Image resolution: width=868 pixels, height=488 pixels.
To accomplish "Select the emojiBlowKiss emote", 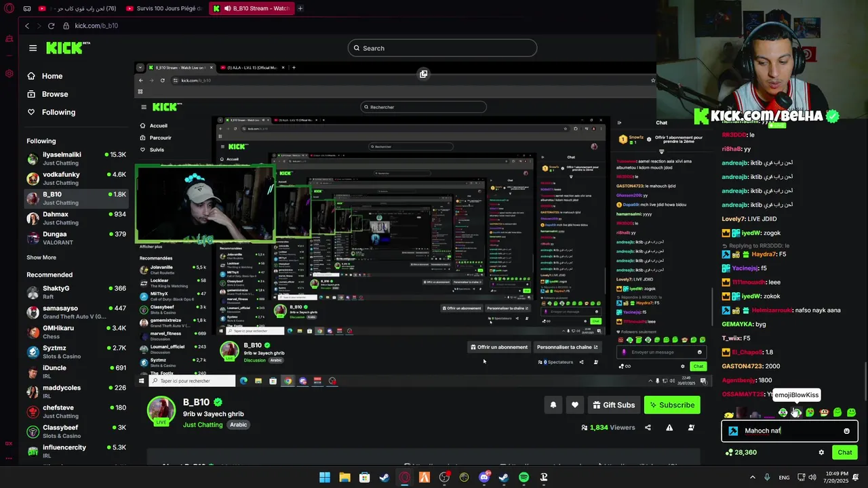I will point(796,412).
